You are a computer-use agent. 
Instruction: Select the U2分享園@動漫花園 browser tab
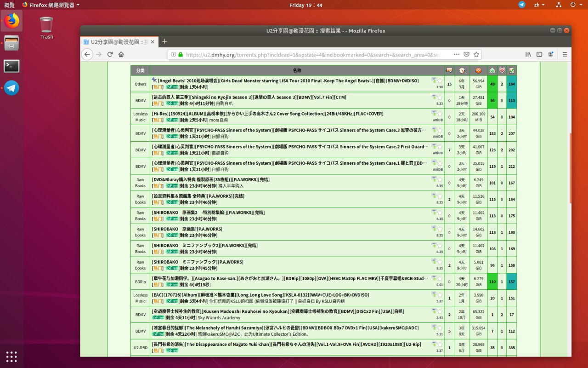(119, 42)
